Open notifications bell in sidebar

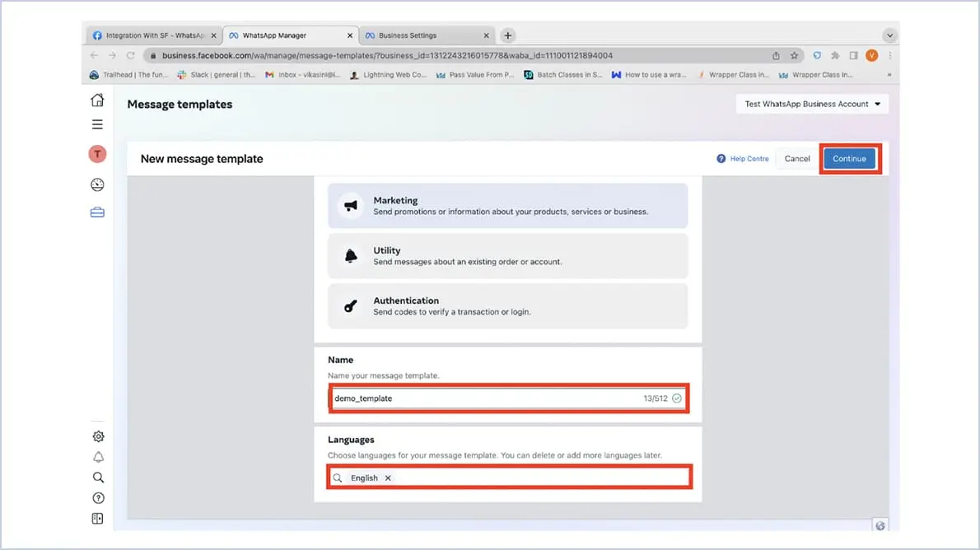[98, 457]
